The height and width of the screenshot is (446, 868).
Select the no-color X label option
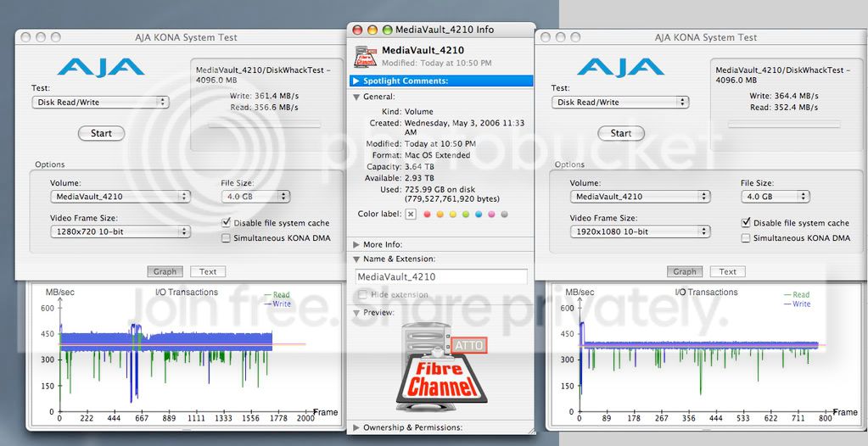(x=410, y=215)
